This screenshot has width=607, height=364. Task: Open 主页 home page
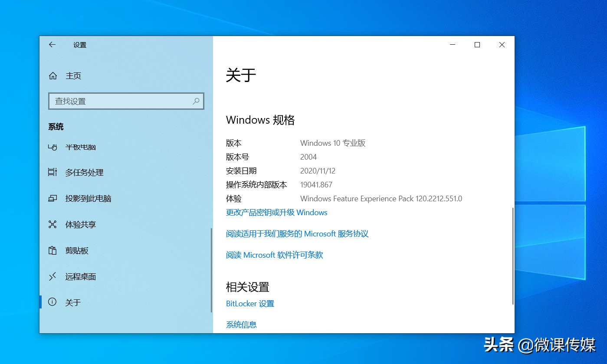pyautogui.click(x=73, y=76)
